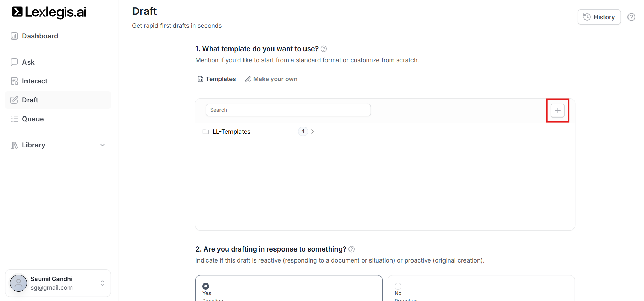Click the template Search field
The height and width of the screenshot is (301, 644).
(288, 110)
